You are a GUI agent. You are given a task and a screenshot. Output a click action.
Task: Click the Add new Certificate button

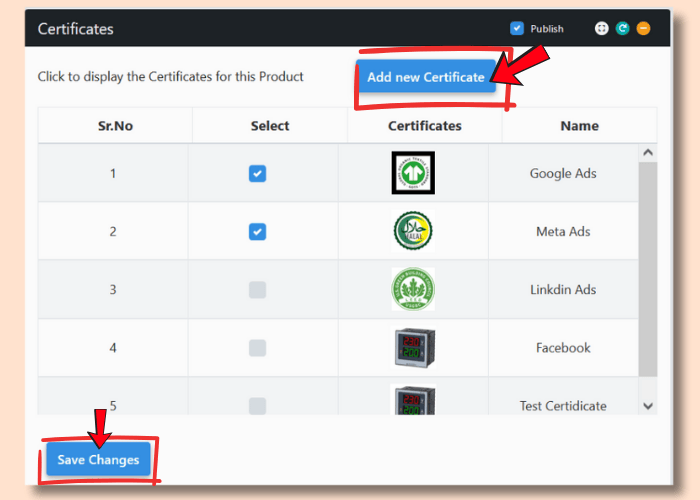tap(426, 77)
